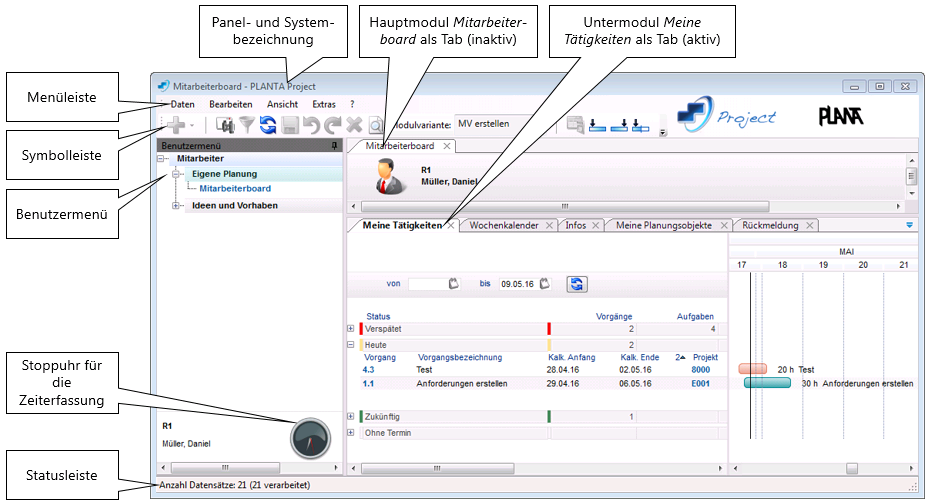
Task: Open the Daten menu
Action: [x=183, y=104]
